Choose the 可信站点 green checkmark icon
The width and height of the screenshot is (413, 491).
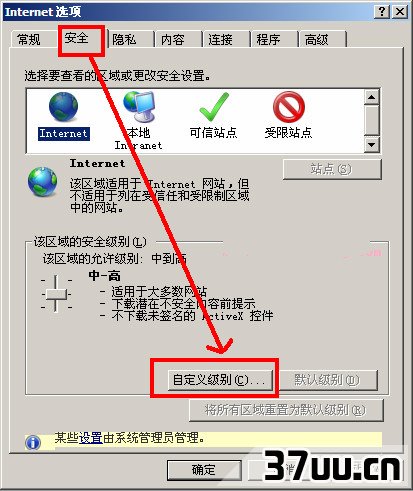coord(214,107)
